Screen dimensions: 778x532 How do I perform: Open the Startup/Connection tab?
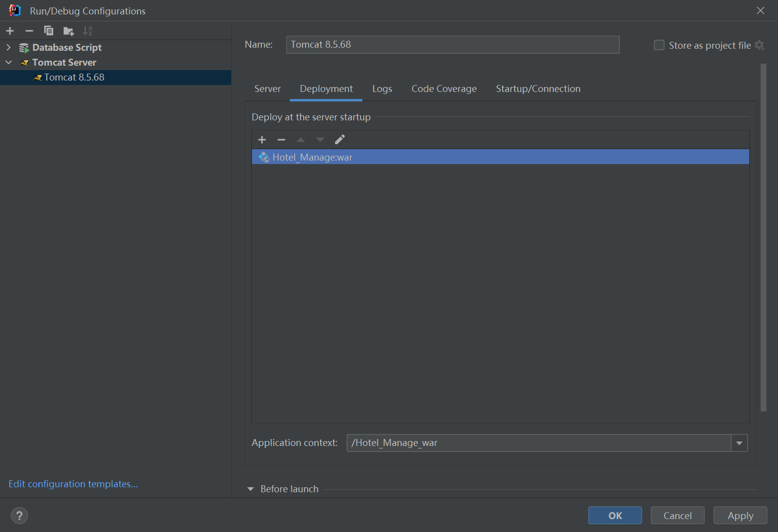[538, 89]
